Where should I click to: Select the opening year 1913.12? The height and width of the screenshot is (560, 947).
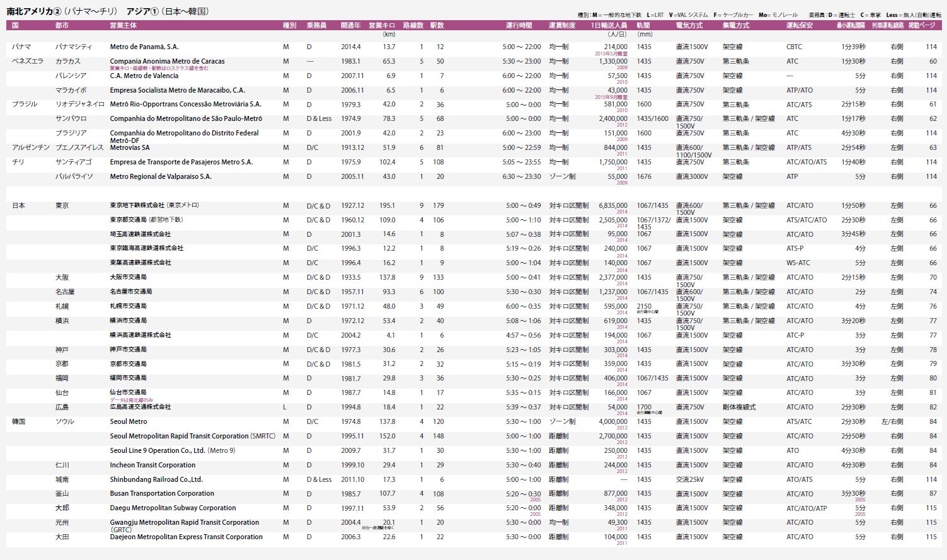click(353, 148)
